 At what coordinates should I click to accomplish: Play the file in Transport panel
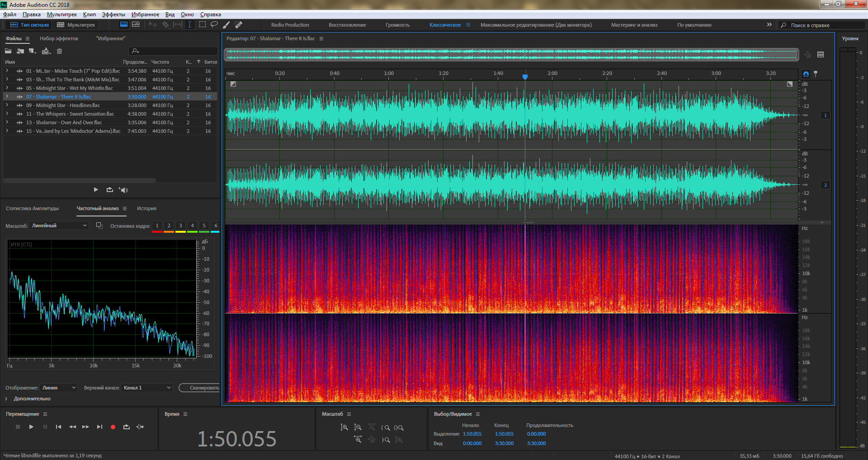coord(31,427)
